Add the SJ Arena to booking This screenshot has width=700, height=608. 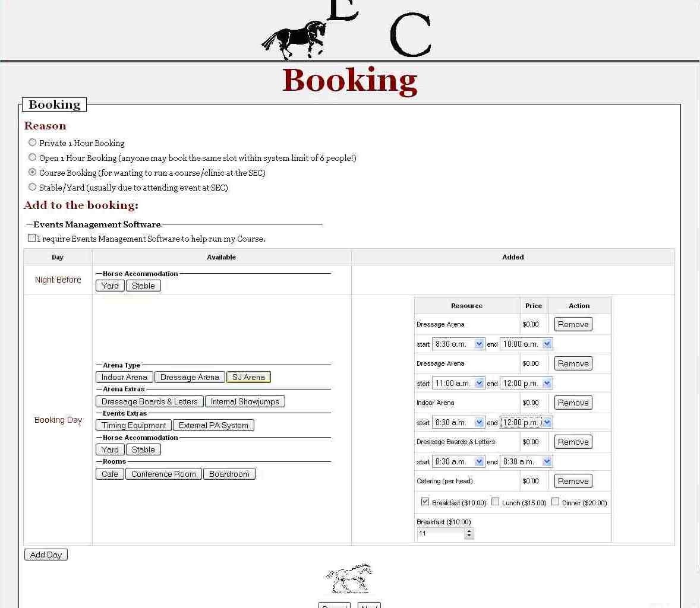(248, 377)
